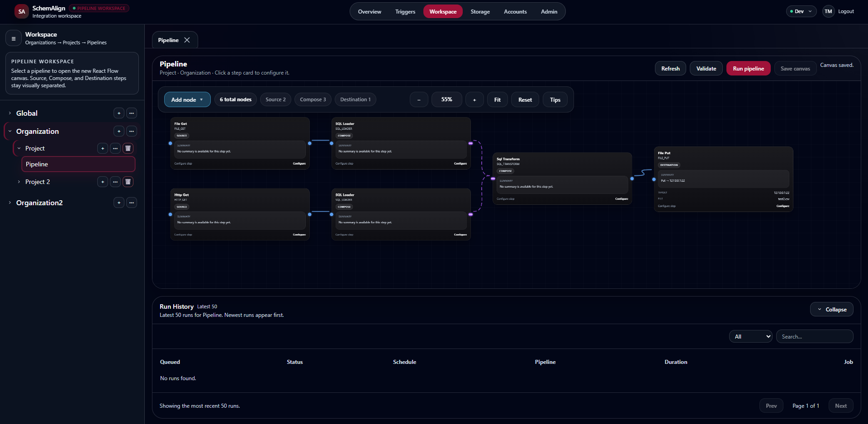The image size is (868, 424).
Task: Zoom in canvas with plus button
Action: [474, 99]
